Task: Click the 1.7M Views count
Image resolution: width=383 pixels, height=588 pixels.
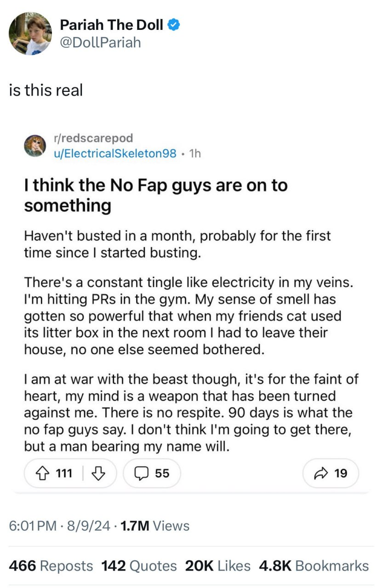Action: pos(154,526)
